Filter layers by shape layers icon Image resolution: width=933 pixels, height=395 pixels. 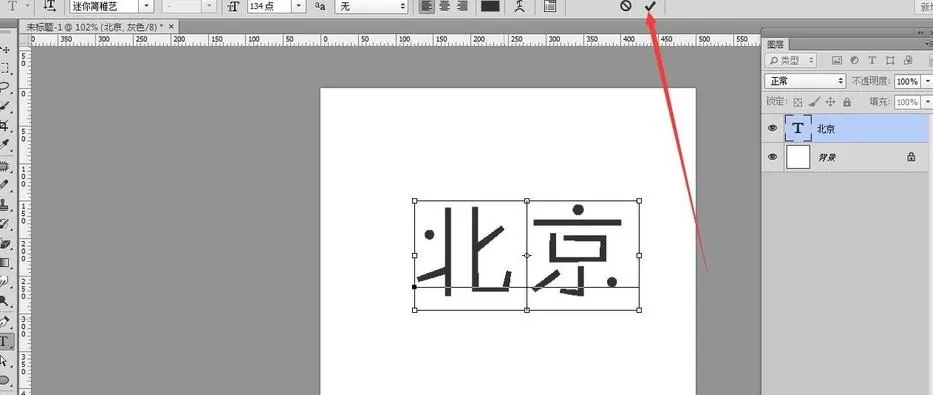pos(890,60)
